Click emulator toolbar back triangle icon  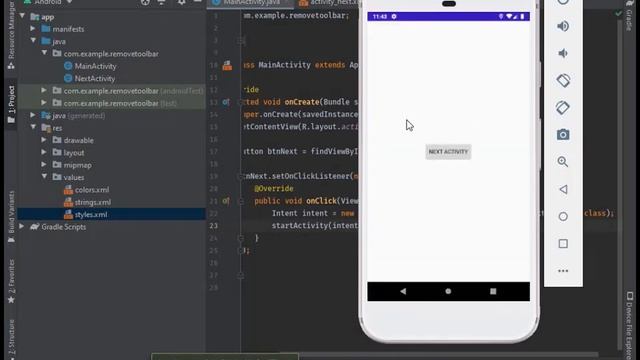tap(563, 189)
